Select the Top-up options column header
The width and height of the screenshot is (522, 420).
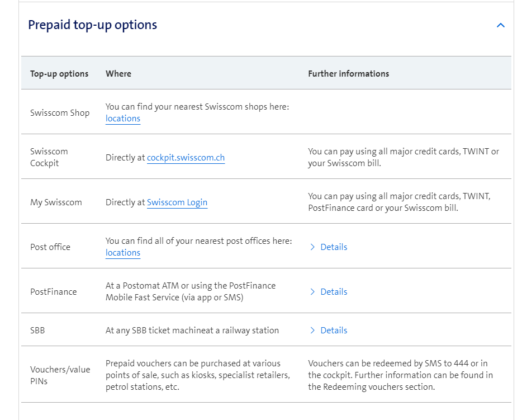pos(59,74)
